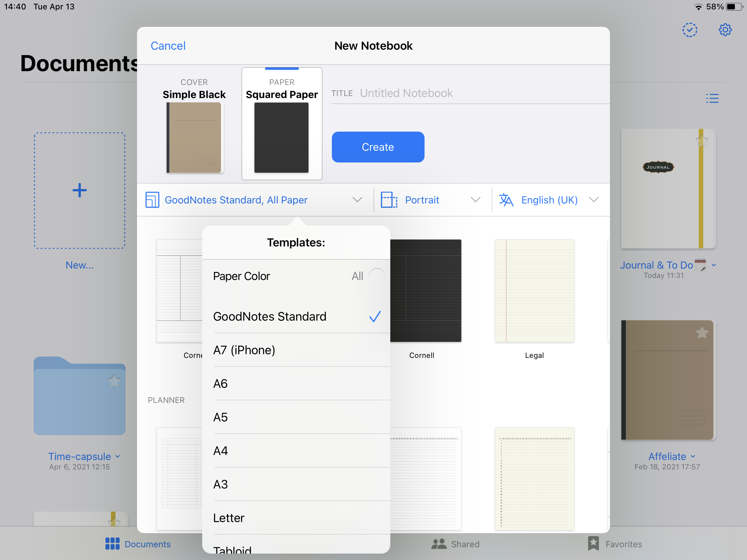
Task: Click the portrait orientation page icon
Action: 389,200
